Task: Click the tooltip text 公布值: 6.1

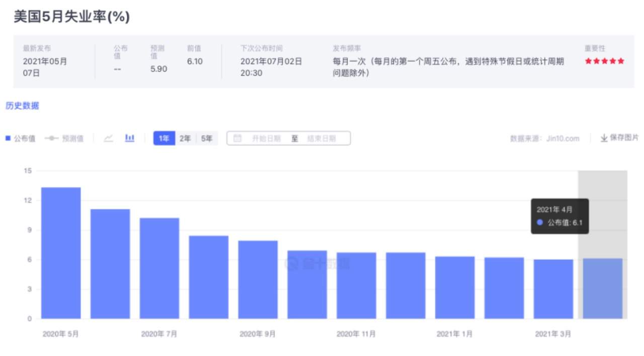Action: pos(565,223)
